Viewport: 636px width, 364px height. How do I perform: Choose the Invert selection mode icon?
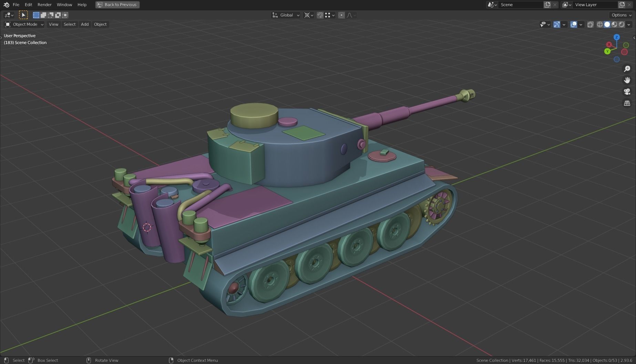pos(58,15)
